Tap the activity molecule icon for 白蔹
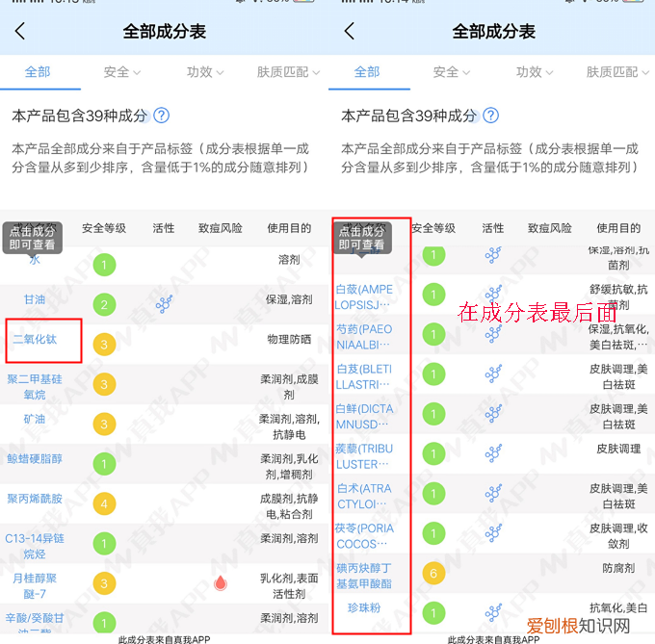This screenshot has height=644, width=655. [493, 295]
